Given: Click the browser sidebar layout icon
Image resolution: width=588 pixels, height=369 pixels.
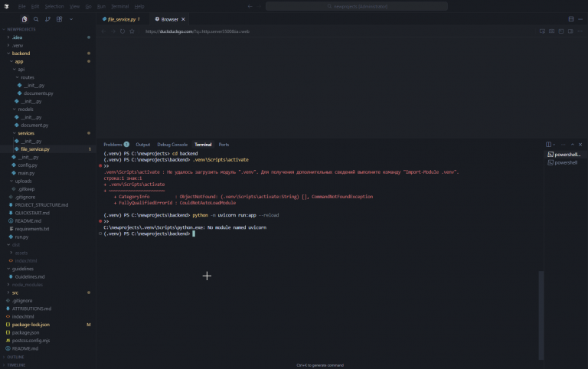Looking at the screenshot, I should (x=570, y=31).
